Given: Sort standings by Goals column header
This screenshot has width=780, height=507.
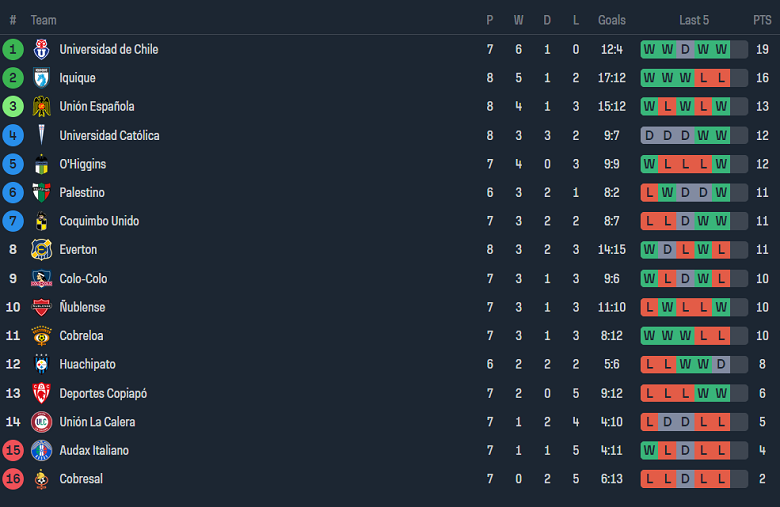Looking at the screenshot, I should point(612,20).
